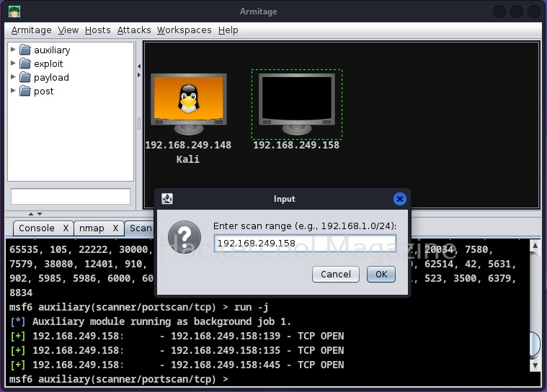Close the nmap tab with its X
This screenshot has width=547, height=392.
pyautogui.click(x=115, y=228)
